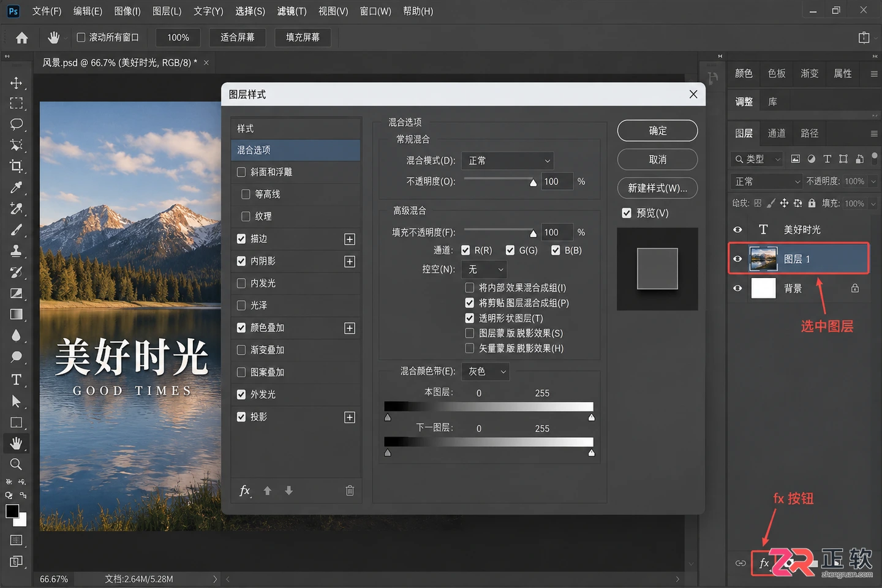The height and width of the screenshot is (588, 882).
Task: Enable the 内发光 checkbox
Action: point(241,283)
